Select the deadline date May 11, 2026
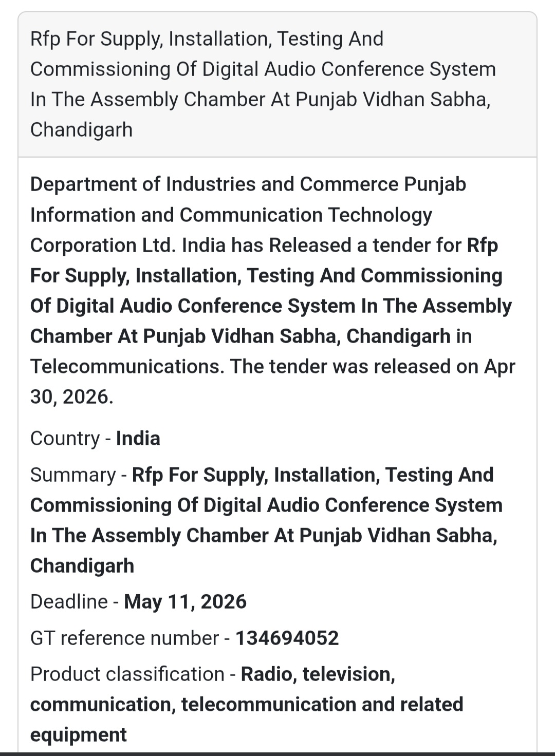The image size is (555, 756). point(185,602)
